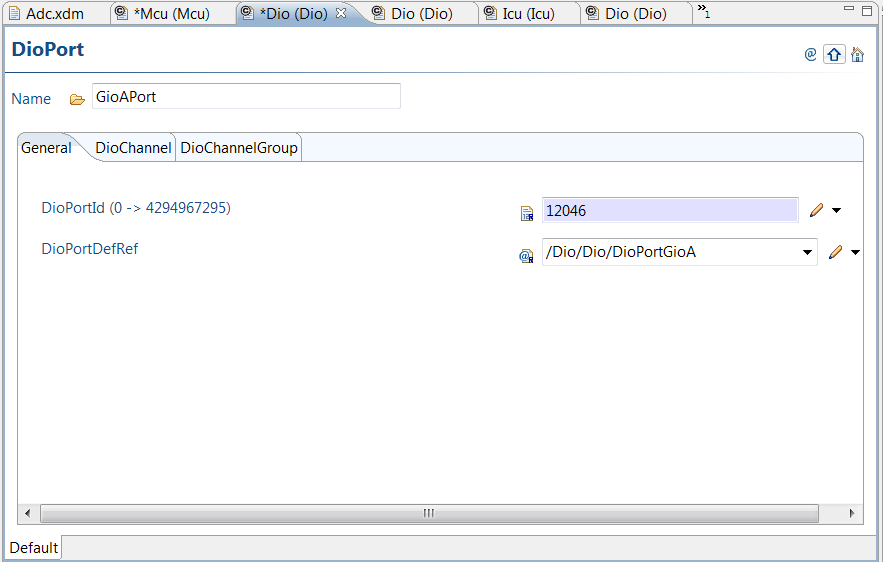Edit the DioPortId value 12046

(670, 211)
